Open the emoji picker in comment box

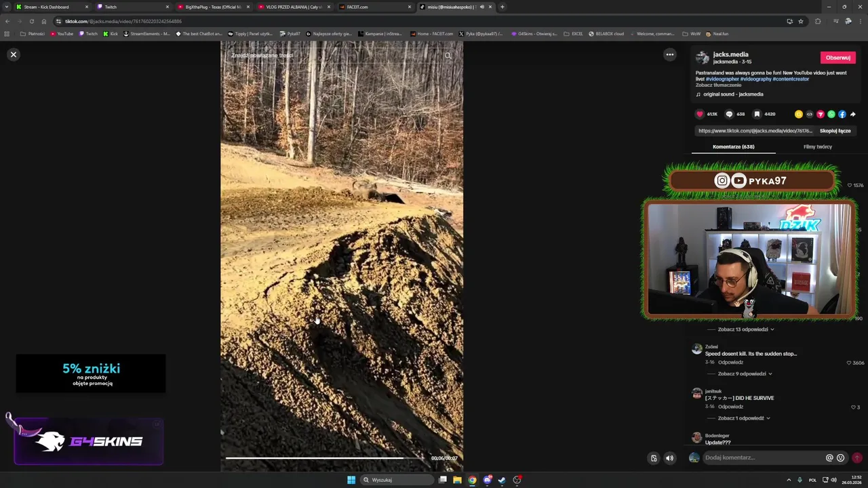(841, 457)
